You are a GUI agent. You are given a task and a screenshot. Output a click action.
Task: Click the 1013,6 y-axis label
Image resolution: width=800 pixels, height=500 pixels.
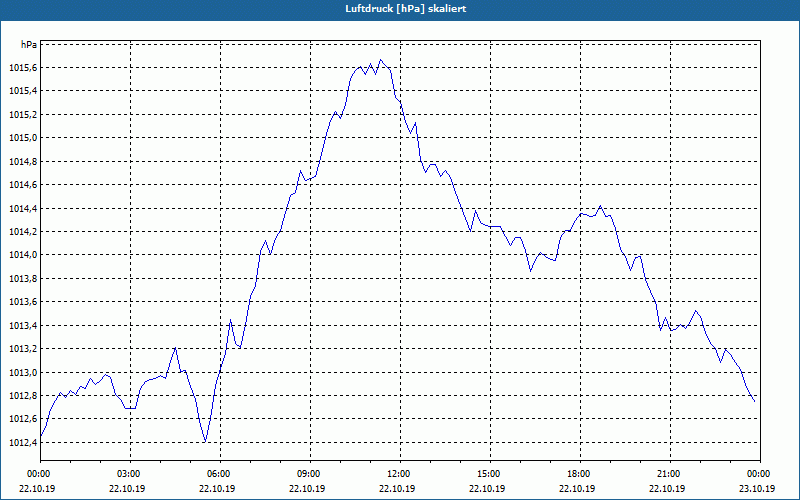pos(23,302)
